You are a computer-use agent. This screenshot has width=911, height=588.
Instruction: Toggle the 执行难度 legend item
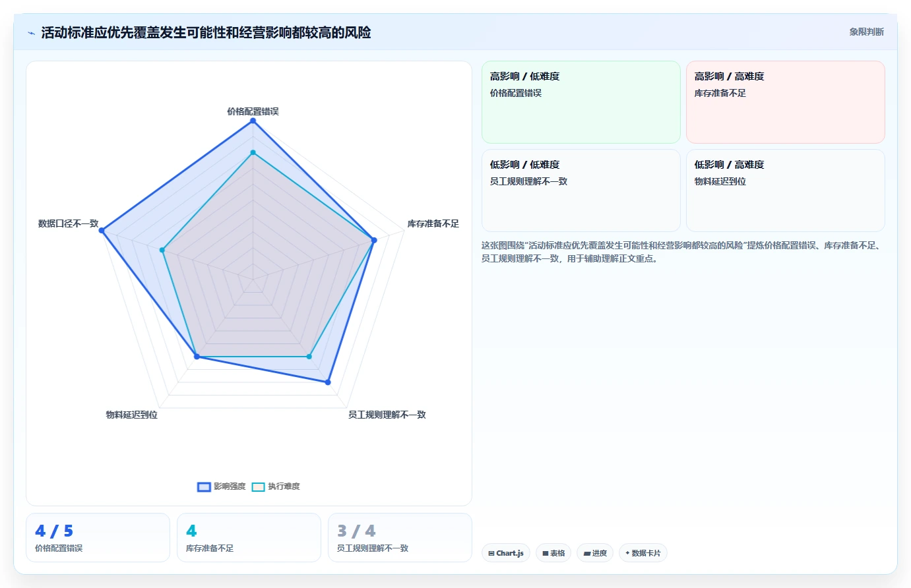click(276, 486)
